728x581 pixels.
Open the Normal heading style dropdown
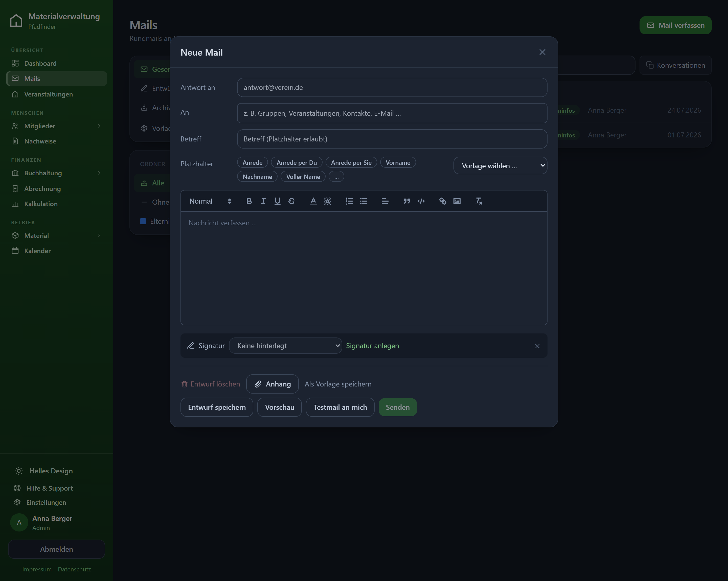click(210, 201)
